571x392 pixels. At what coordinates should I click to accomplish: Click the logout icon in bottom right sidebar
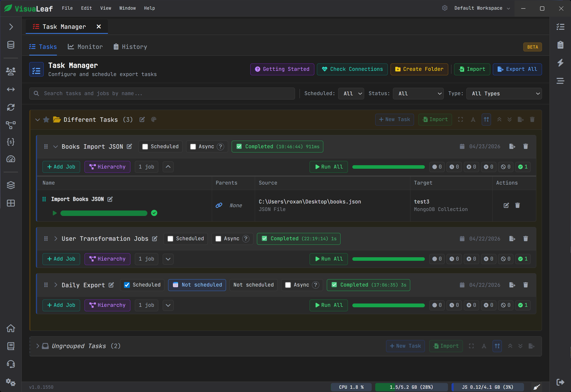(560, 382)
